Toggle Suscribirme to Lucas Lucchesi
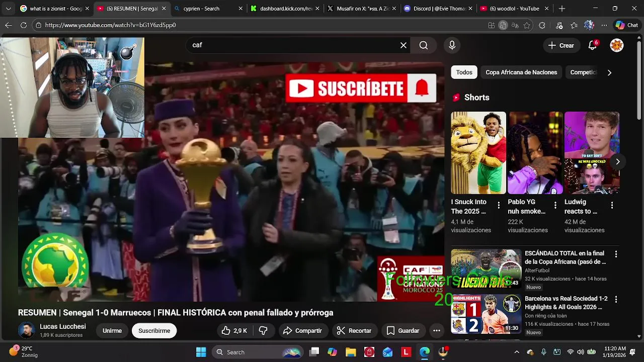The image size is (644, 362). (x=154, y=330)
